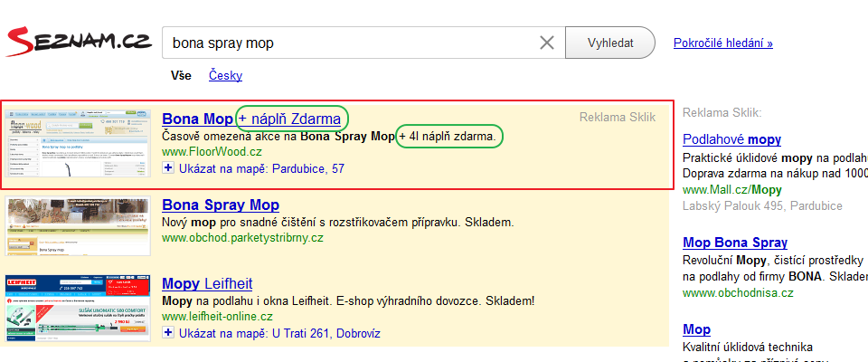This screenshot has width=868, height=362.
Task: Open the Pokročilé hledání link
Action: (722, 43)
